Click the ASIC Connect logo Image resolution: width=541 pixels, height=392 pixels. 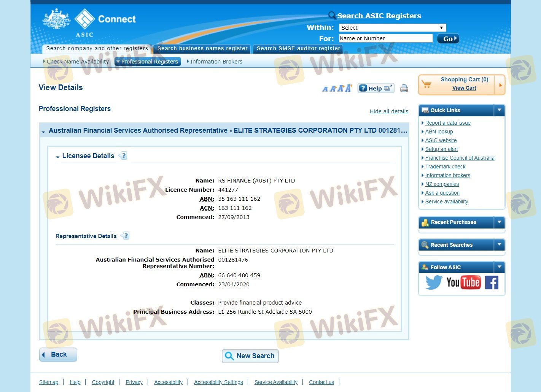pos(89,22)
